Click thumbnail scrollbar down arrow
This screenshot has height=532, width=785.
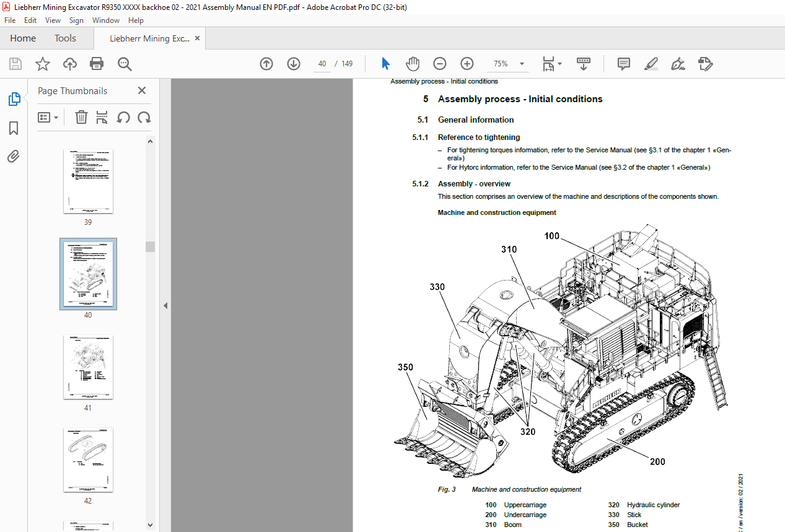tap(150, 525)
